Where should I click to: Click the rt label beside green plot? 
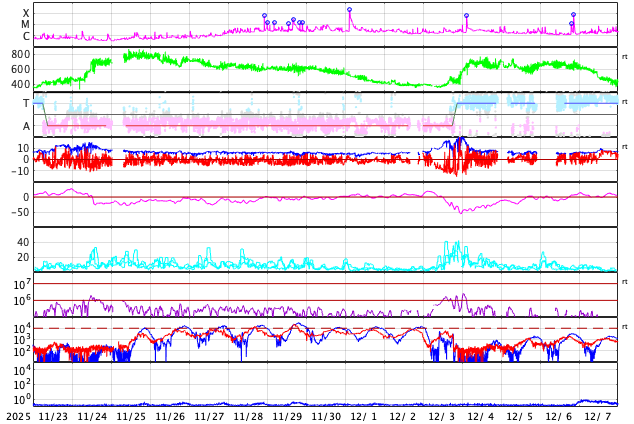(624, 56)
